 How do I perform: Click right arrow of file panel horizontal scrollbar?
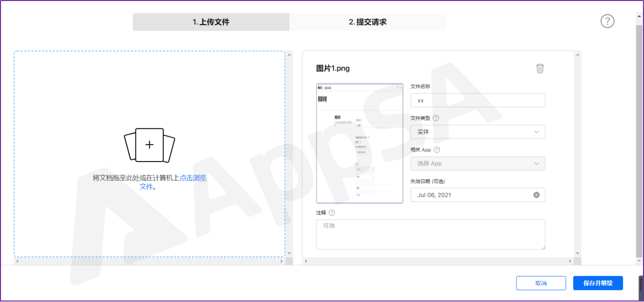[570, 261]
